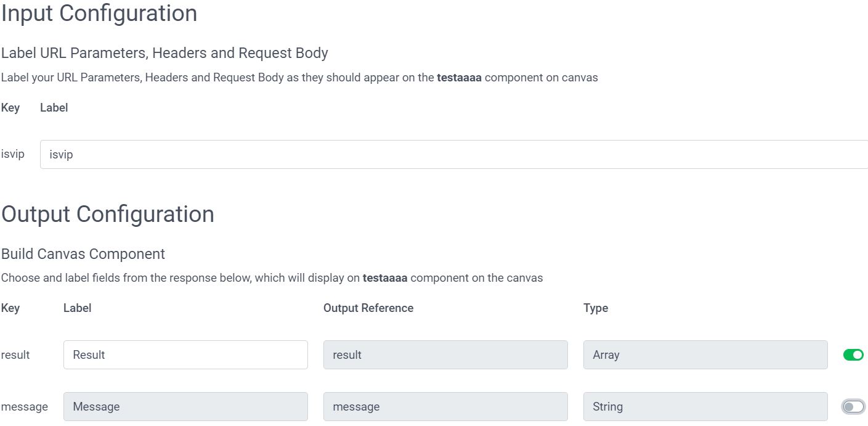This screenshot has height=426, width=868.
Task: Click the greyed-out Message label field
Action: pos(185,406)
